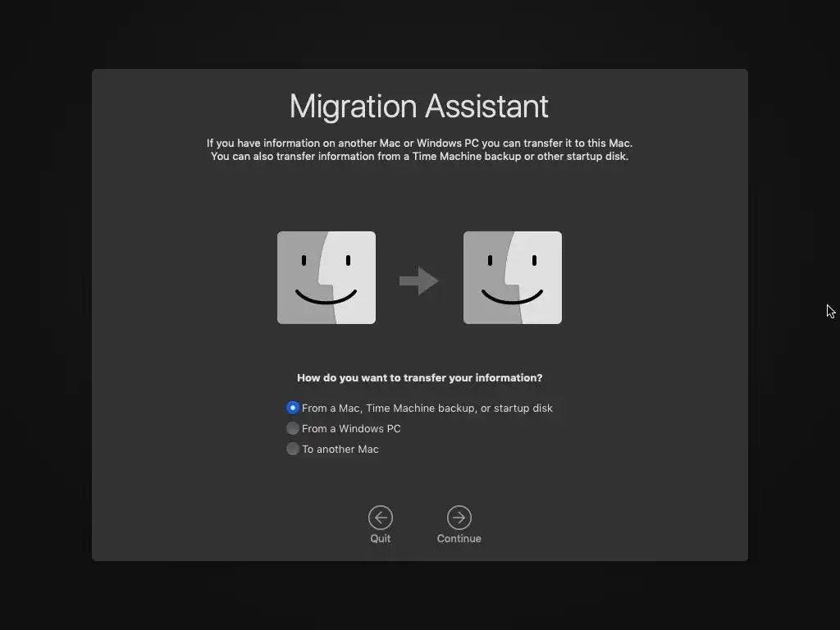The image size is (840, 630).
Task: Click the text "From a Windows PC"
Action: (351, 428)
